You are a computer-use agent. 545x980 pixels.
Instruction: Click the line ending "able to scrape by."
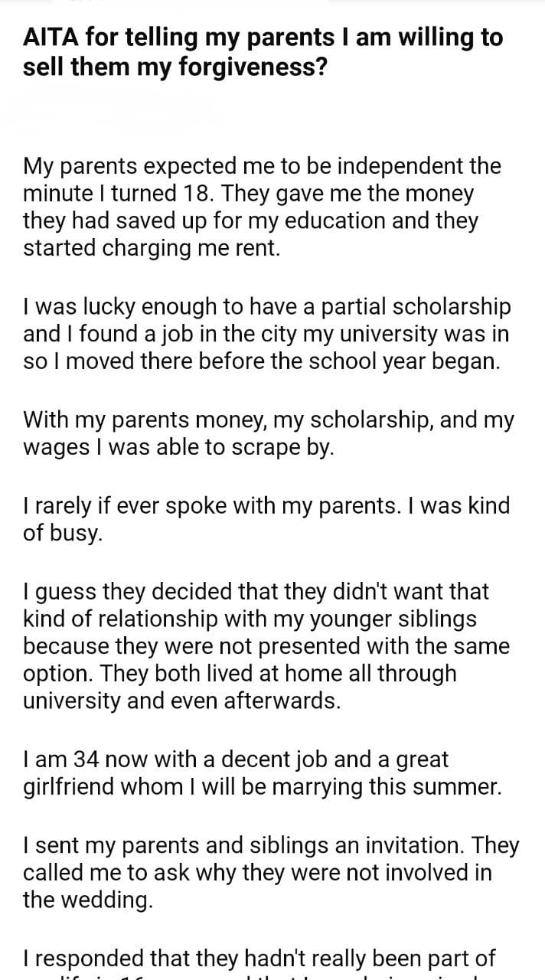click(x=178, y=447)
